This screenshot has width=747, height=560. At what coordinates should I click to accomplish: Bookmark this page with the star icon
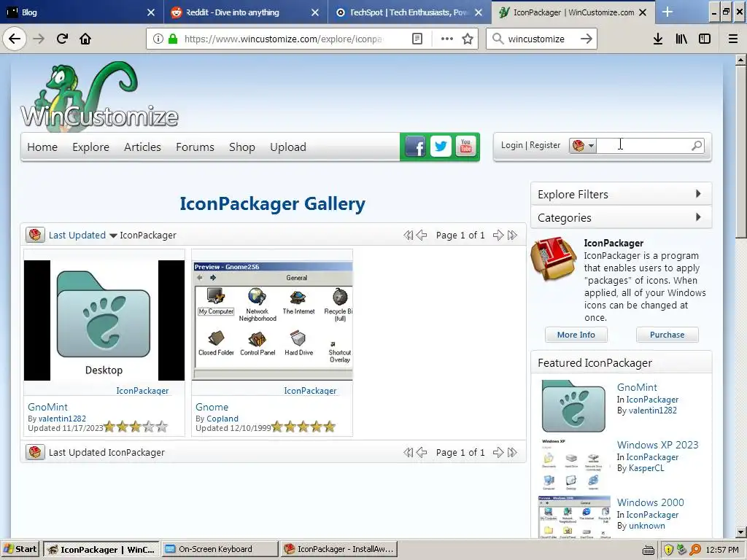[x=468, y=39]
